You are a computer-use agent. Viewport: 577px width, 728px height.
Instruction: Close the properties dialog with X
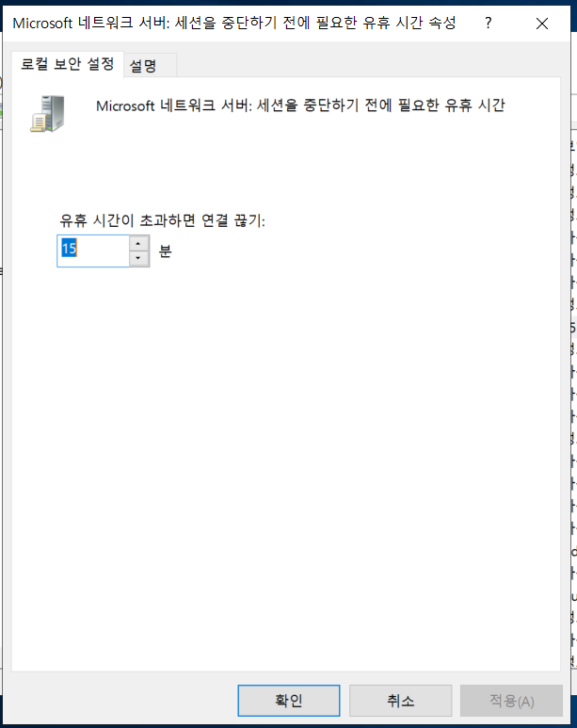coord(542,24)
